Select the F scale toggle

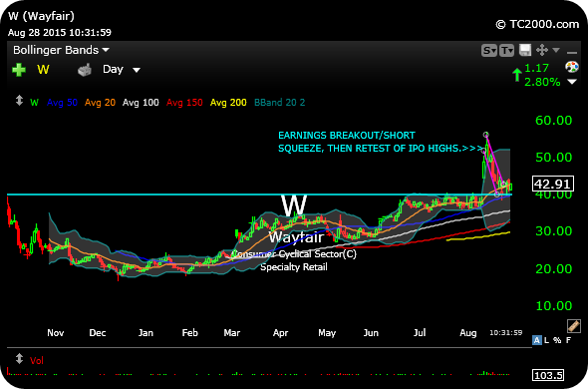[x=568, y=340]
